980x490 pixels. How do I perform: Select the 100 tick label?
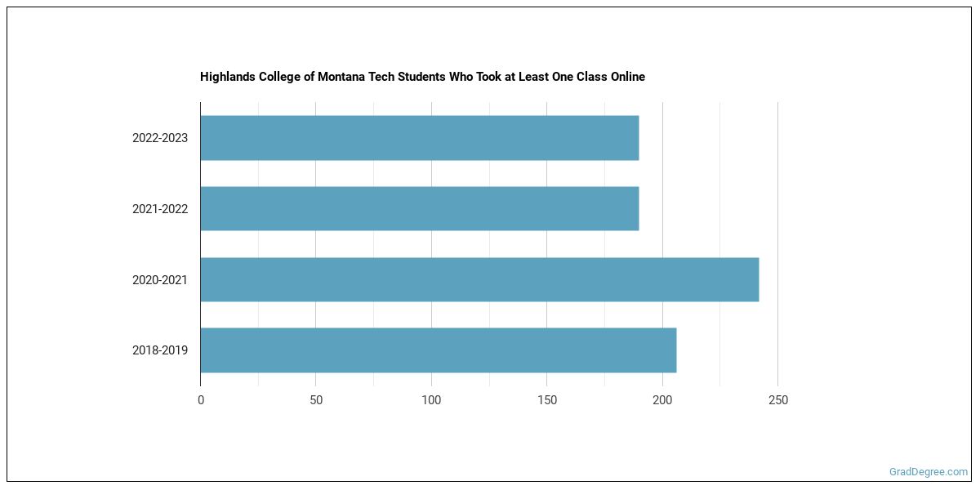[x=431, y=400]
